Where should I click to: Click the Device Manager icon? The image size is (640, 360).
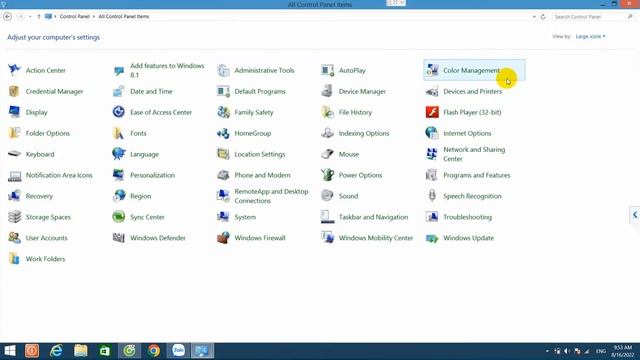coord(327,91)
